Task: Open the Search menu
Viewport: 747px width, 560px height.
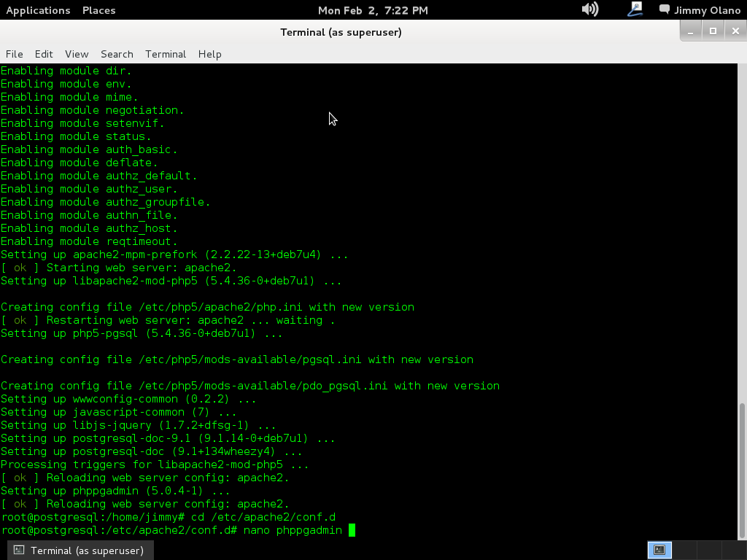Action: coord(117,54)
